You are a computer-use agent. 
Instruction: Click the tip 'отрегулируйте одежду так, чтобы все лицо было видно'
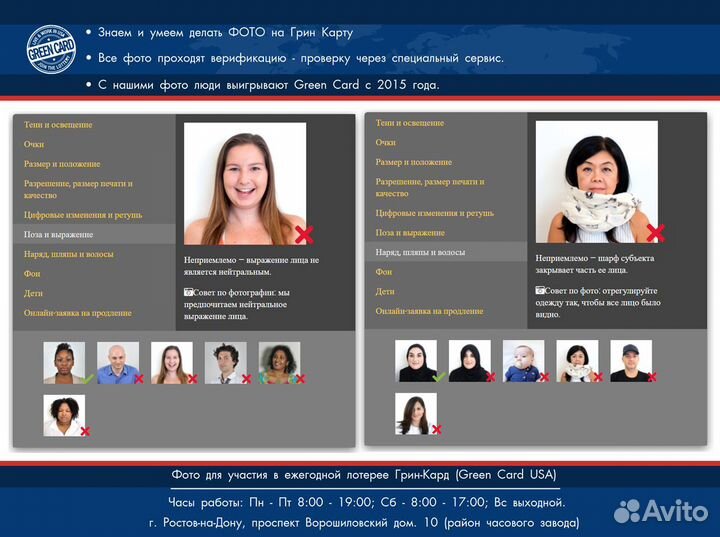click(598, 303)
